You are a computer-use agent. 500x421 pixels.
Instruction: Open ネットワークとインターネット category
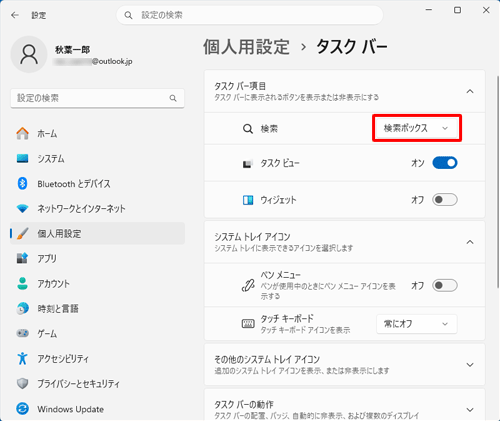(x=97, y=209)
